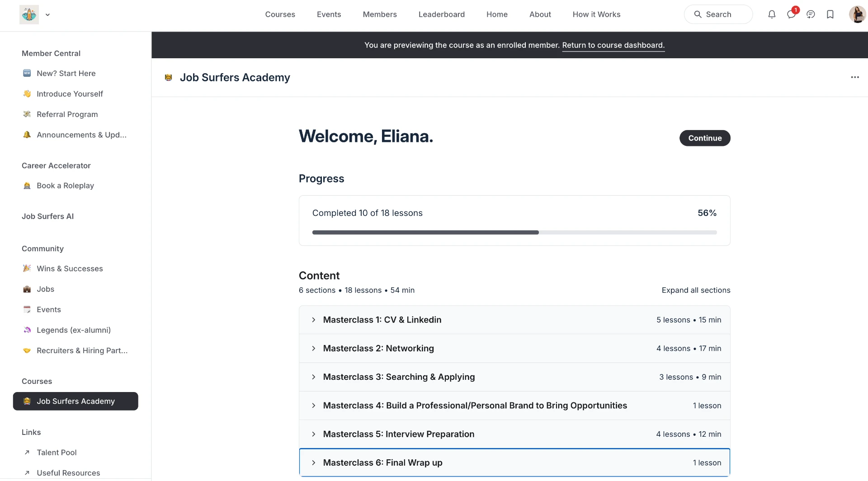Open the About nav item
This screenshot has height=481, width=868.
(x=540, y=14)
